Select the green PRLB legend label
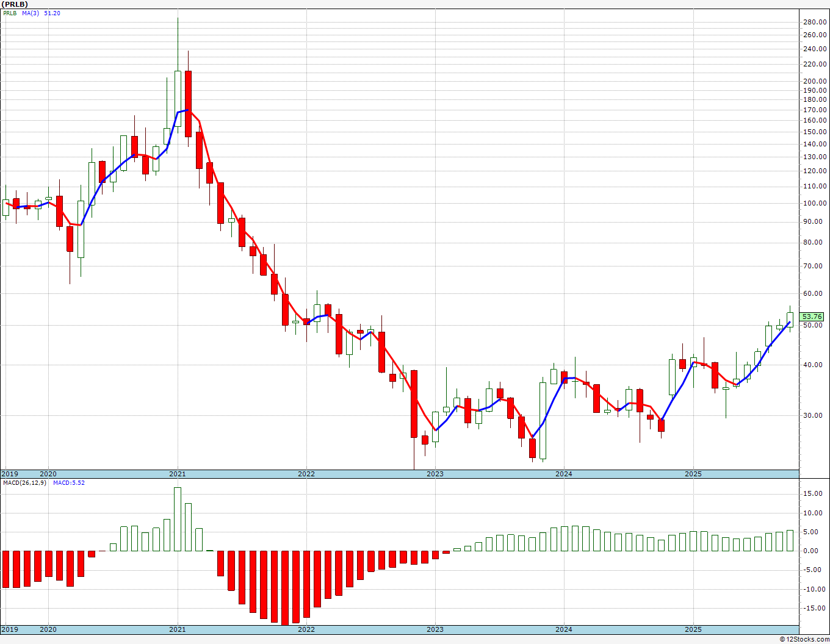The image size is (830, 644). [10, 13]
